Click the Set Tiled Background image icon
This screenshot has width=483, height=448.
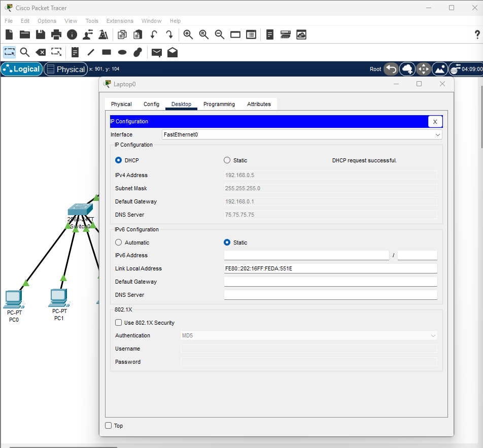click(440, 69)
